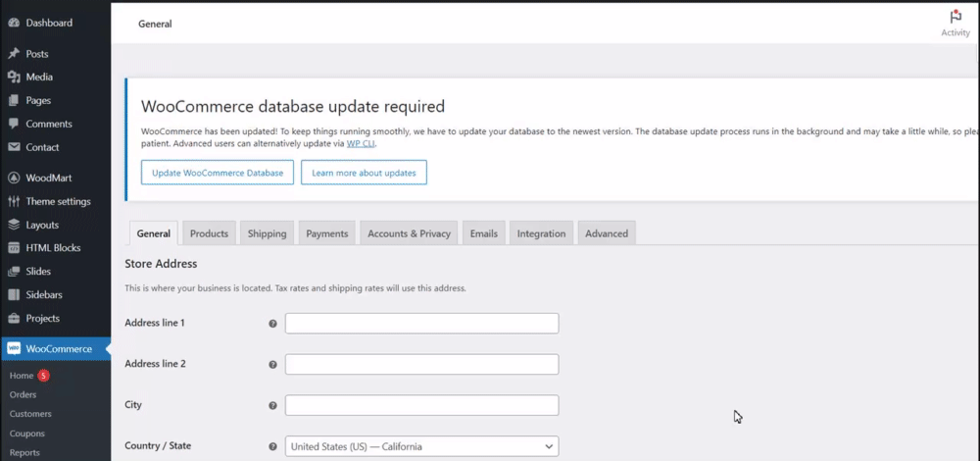Viewport: 980px width, 461px height.
Task: Open the Comments menu item
Action: coord(56,124)
